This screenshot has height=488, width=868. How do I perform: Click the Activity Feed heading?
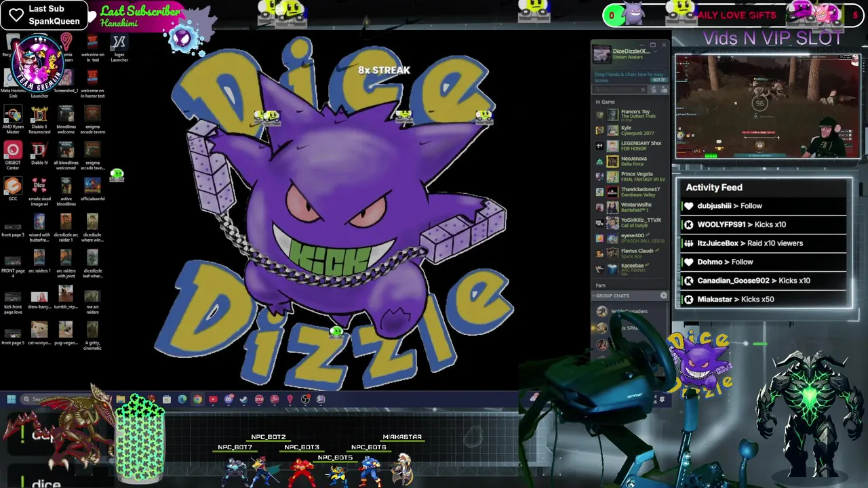pyautogui.click(x=714, y=188)
